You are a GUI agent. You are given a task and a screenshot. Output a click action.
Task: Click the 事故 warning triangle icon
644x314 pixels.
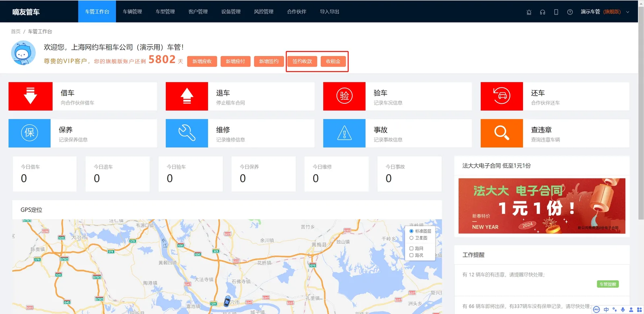point(345,133)
